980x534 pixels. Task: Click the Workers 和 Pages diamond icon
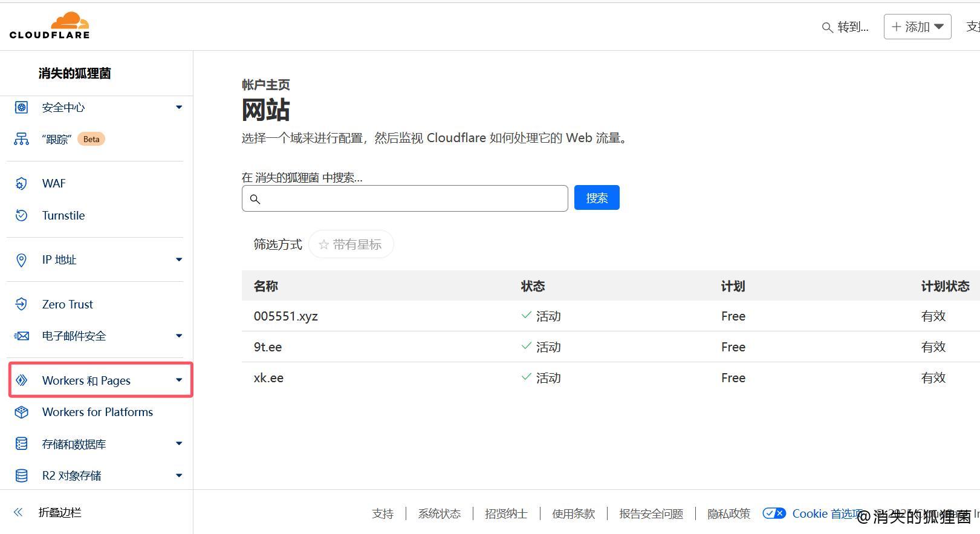[x=21, y=380]
